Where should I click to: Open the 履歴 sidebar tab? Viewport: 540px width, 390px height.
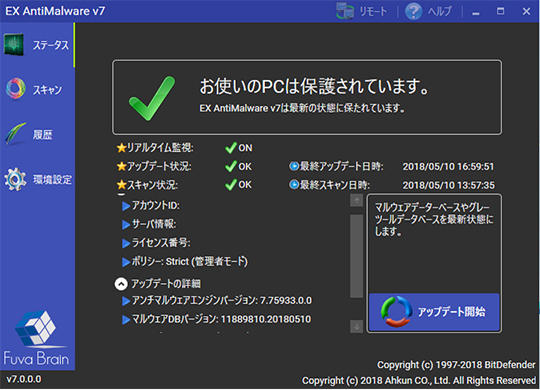[37, 134]
